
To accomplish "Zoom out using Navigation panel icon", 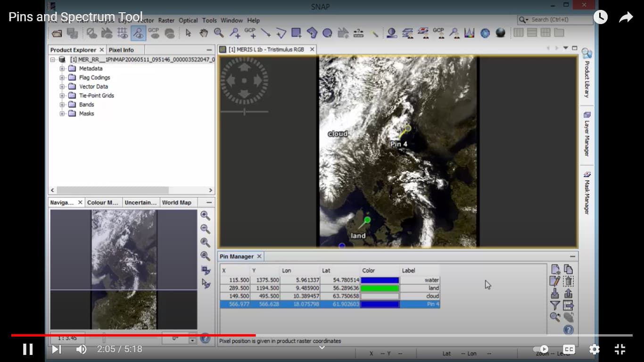I will coord(205,229).
